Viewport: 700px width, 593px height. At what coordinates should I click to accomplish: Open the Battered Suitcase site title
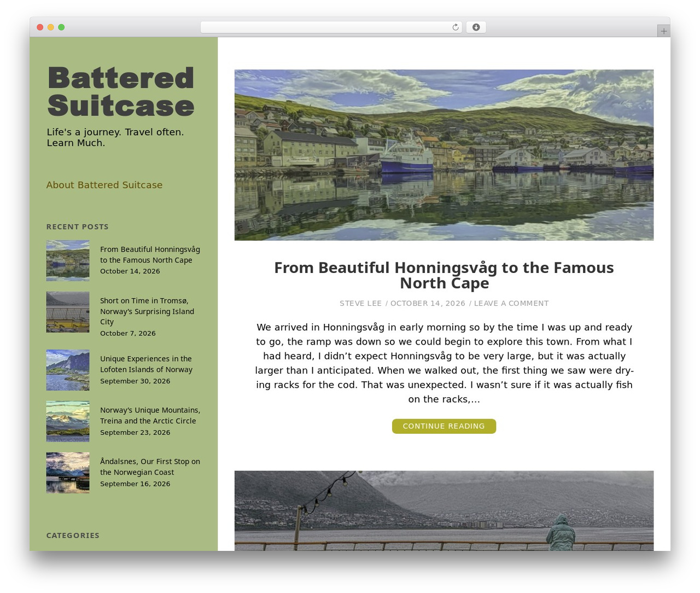(x=121, y=92)
